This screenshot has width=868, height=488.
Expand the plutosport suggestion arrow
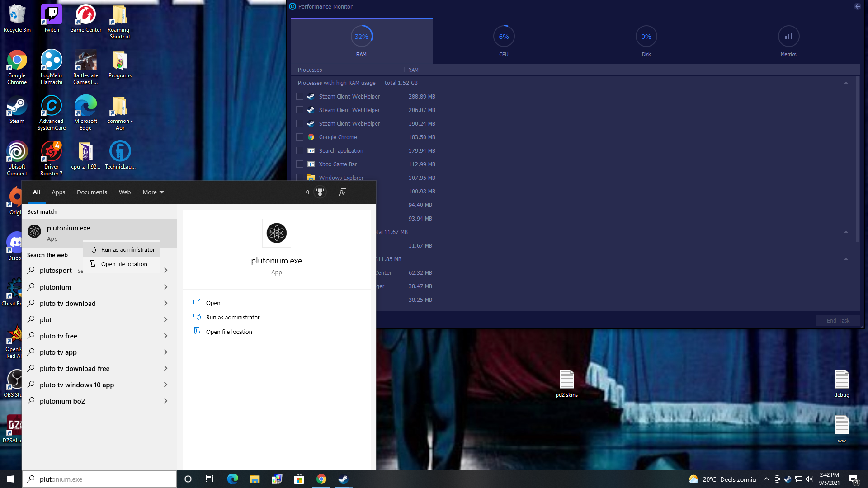[166, 270]
